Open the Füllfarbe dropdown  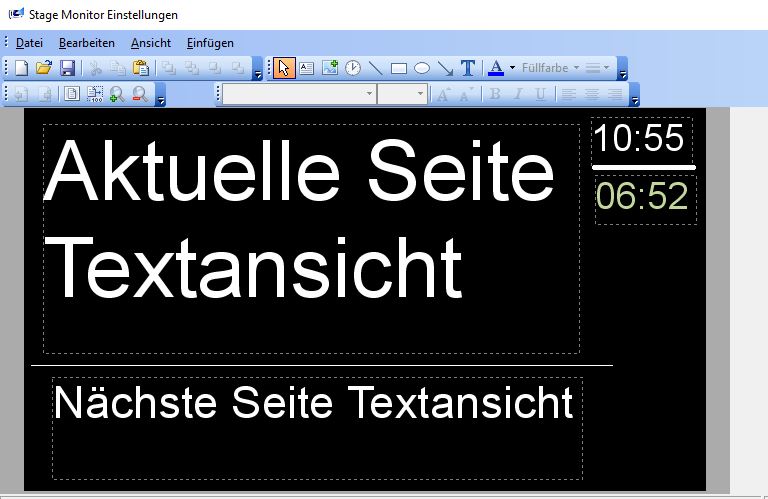551,68
